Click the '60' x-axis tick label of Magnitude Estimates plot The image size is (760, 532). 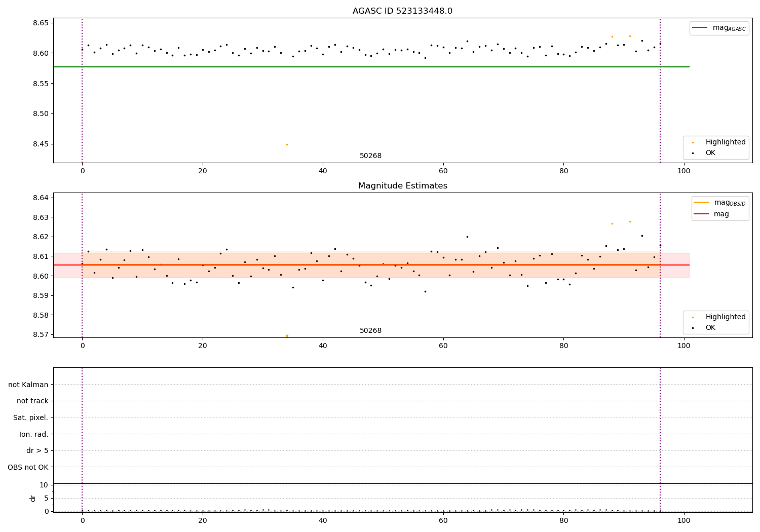[x=443, y=346]
